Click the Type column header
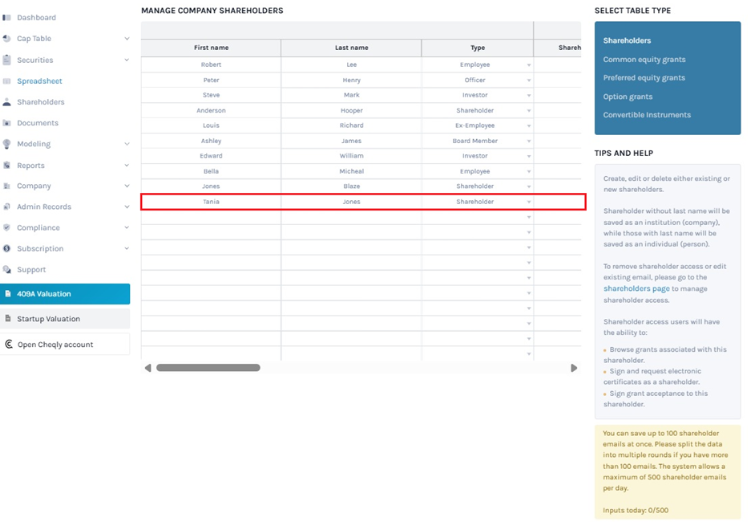This screenshot has height=522, width=749. point(478,48)
